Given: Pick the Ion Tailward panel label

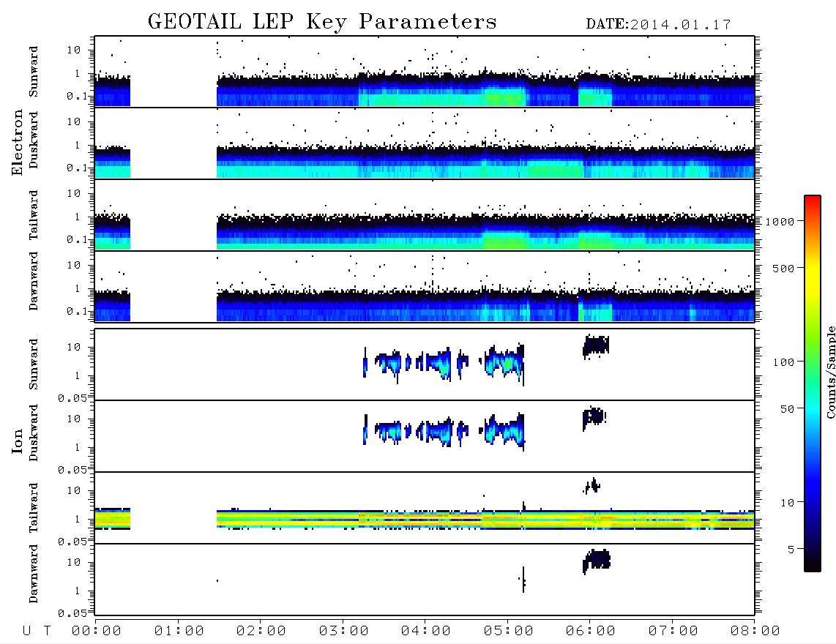Looking at the screenshot, I should click(x=34, y=508).
